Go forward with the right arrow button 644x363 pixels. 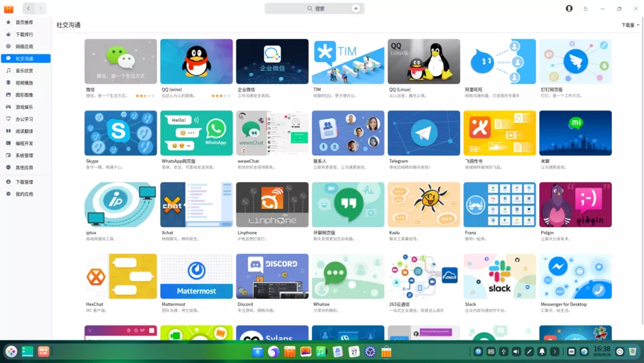40,8
